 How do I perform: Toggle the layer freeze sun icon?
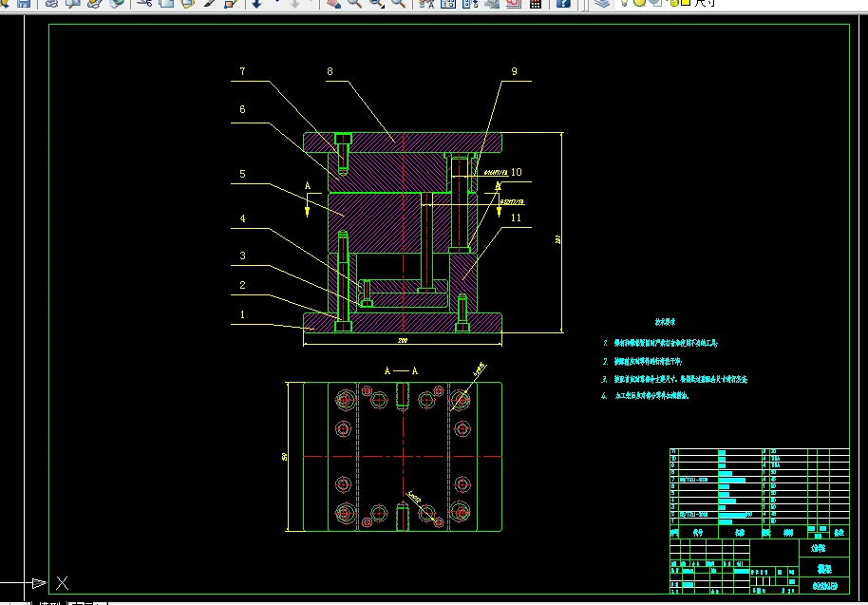[639, 2]
